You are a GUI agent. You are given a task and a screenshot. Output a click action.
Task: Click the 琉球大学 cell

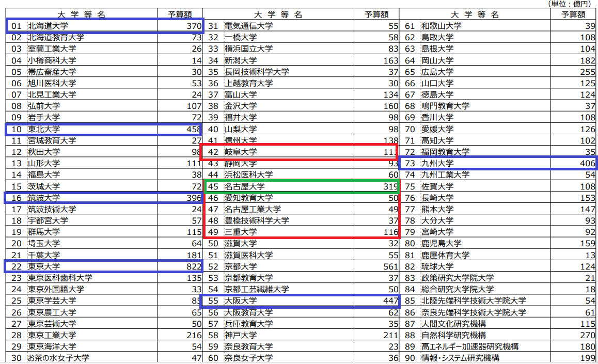(437, 266)
